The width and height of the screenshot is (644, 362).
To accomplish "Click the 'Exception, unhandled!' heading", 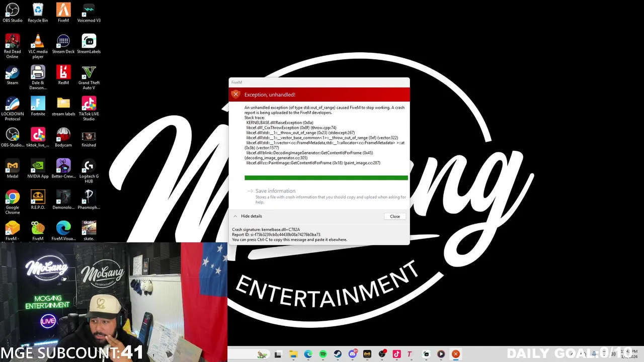I will [270, 95].
